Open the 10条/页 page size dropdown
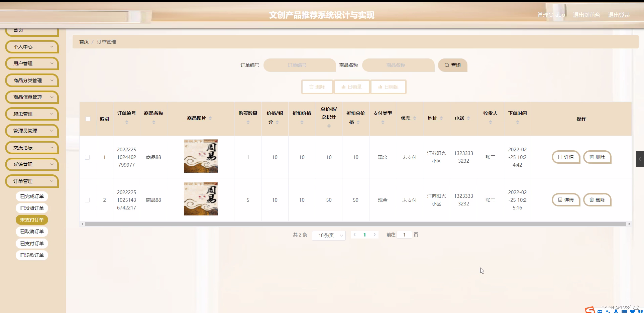Viewport: 644px width, 313px height. 329,235
